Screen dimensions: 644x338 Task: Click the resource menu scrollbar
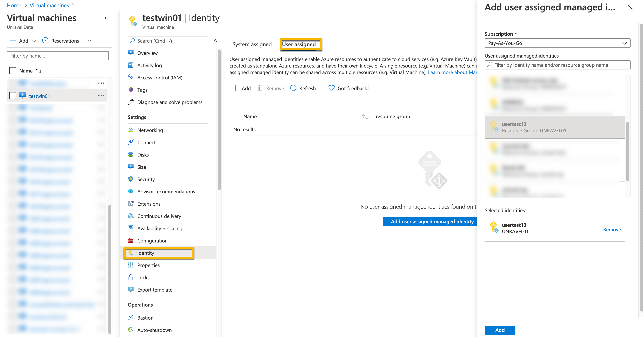click(x=219, y=120)
